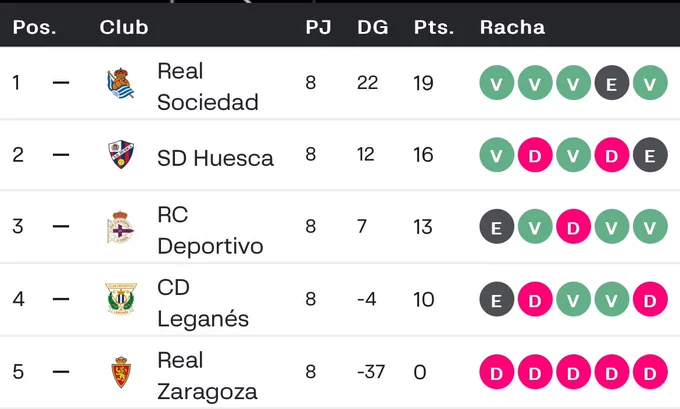The height and width of the screenshot is (409, 680).
Task: Open the Real Sociedad team name
Action: coord(208,87)
